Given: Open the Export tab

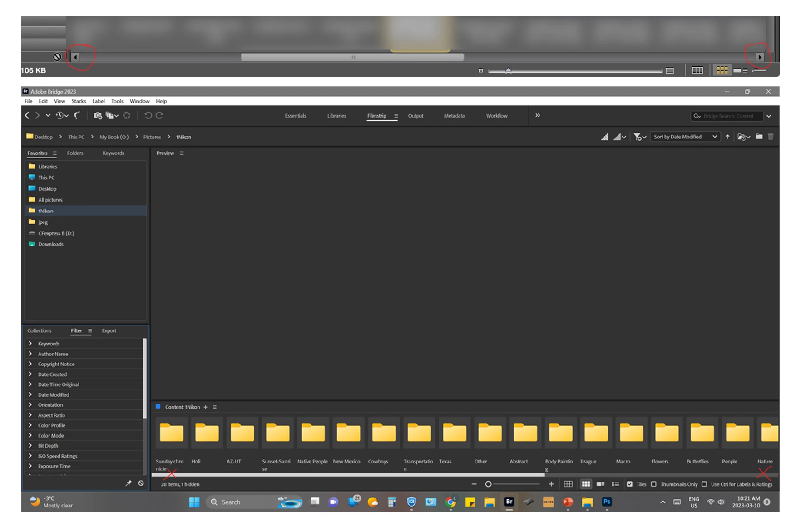Looking at the screenshot, I should click(x=109, y=331).
